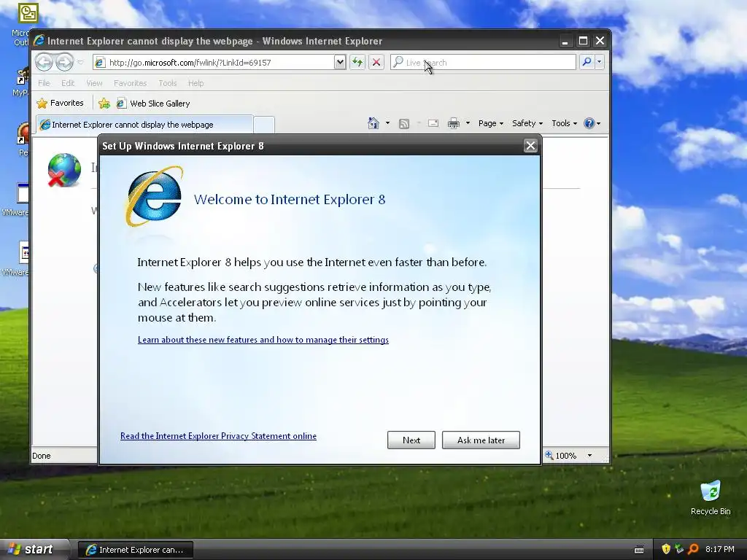Open the Tools menu in menu bar
747x560 pixels.
pos(167,83)
